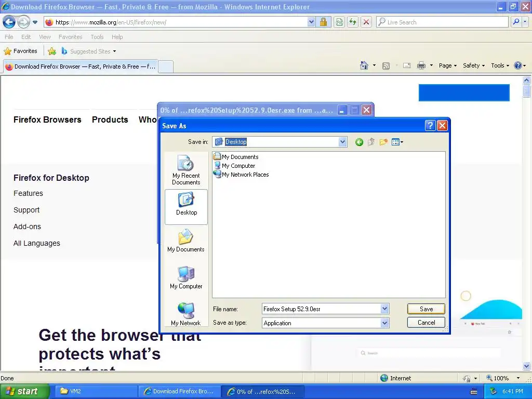Open the View Menu icon in Save As
This screenshot has width=532, height=399.
point(397,142)
